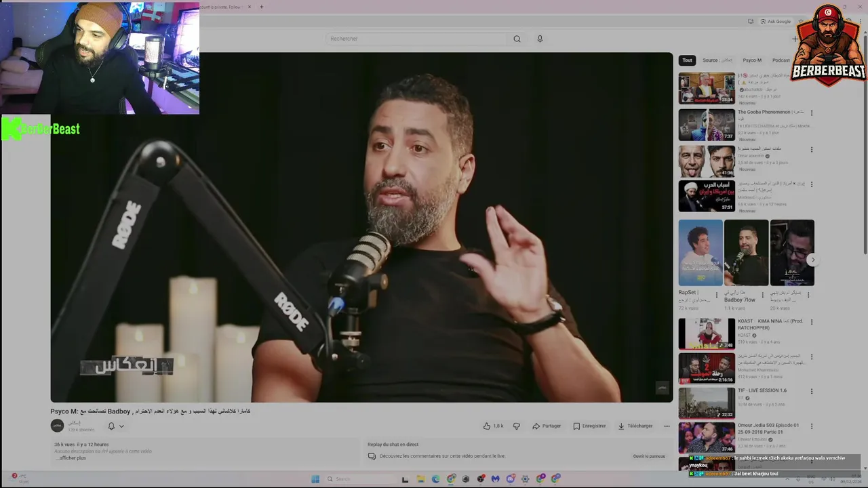The width and height of the screenshot is (868, 488).
Task: Open the 41:36 Omar abourobb video thumbnail
Action: 707,161
